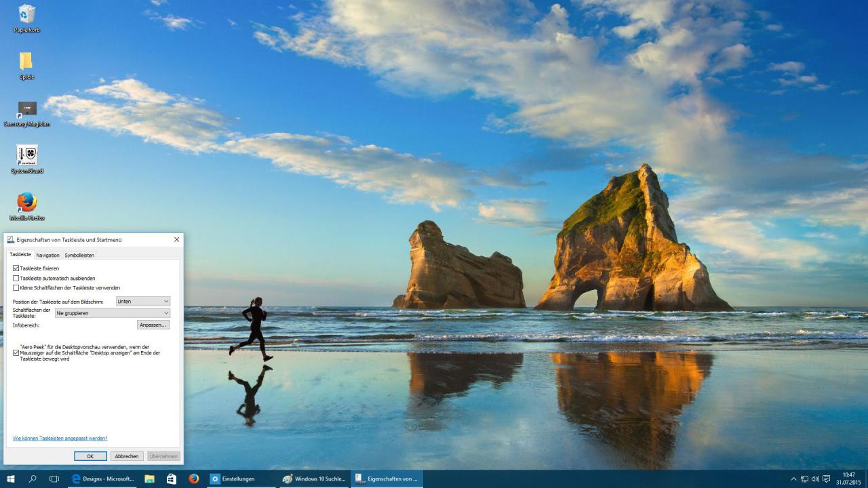Open the clock showing 10:47
The height and width of the screenshot is (488, 868).
[x=848, y=479]
